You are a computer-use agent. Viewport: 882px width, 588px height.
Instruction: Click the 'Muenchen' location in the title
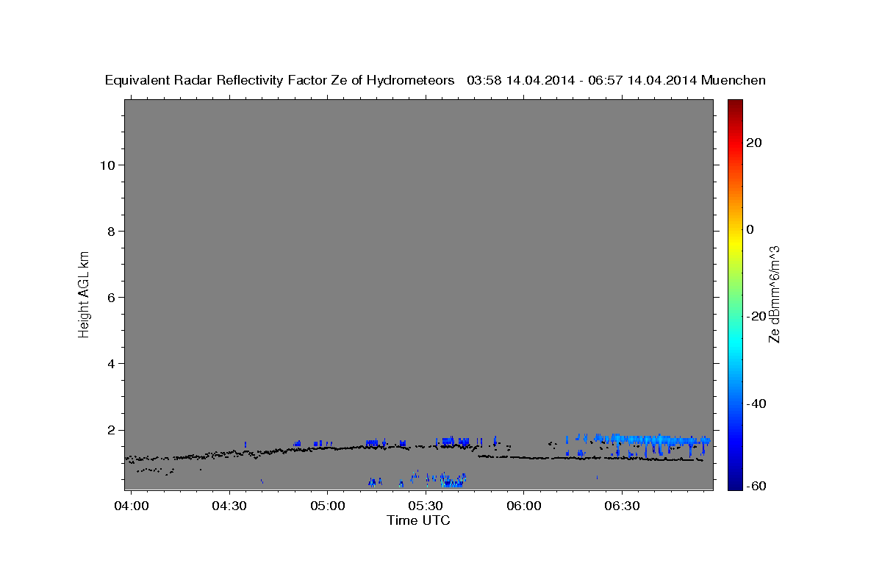734,80
